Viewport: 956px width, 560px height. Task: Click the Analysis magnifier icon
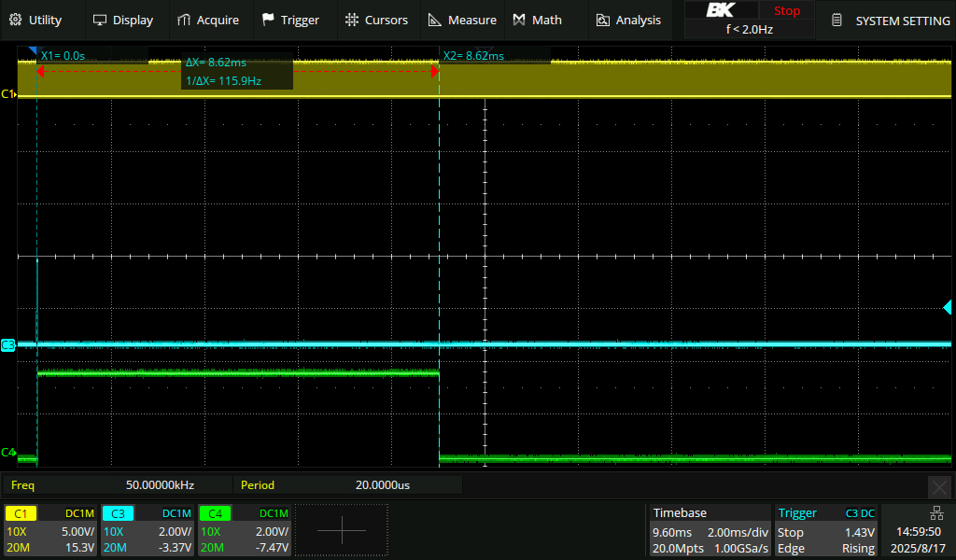(x=602, y=21)
